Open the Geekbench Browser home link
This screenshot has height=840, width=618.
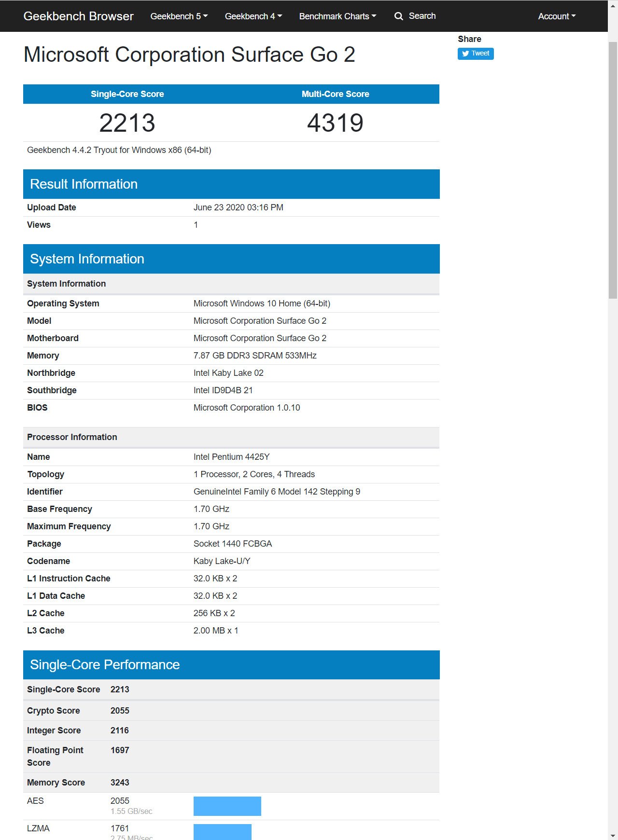(x=78, y=16)
